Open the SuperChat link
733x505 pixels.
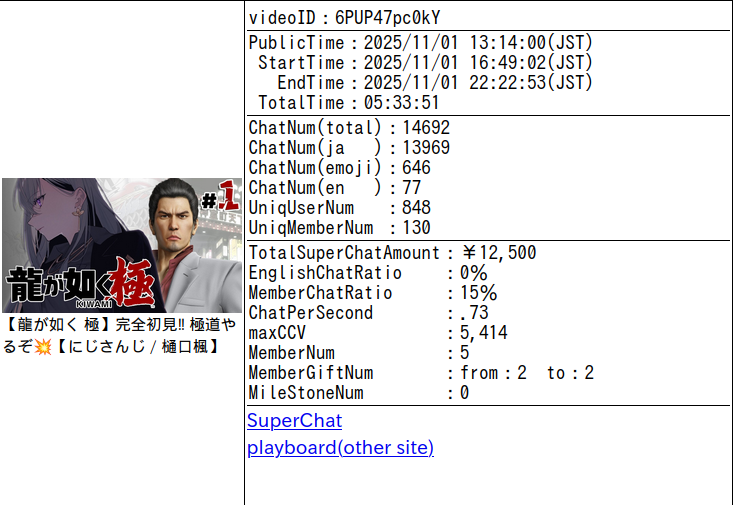point(295,421)
